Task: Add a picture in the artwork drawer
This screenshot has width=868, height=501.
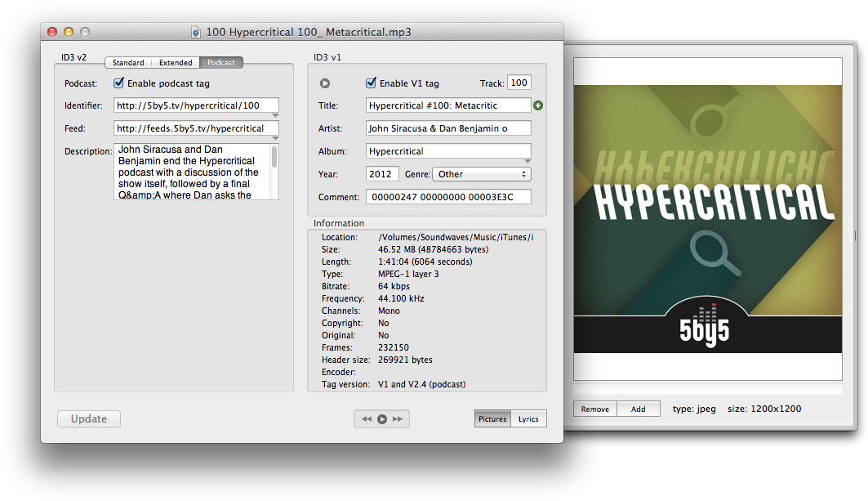Action: pyautogui.click(x=639, y=409)
